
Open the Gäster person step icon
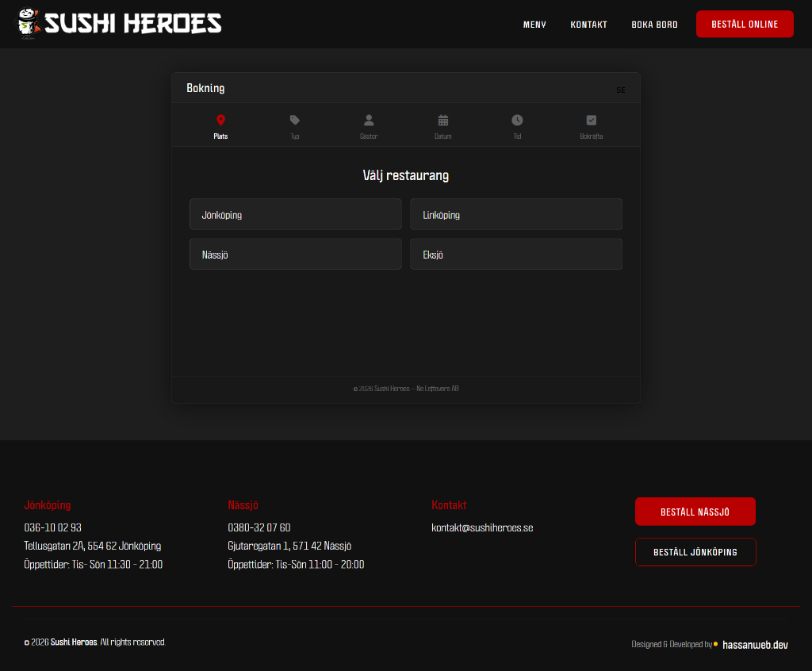[369, 121]
